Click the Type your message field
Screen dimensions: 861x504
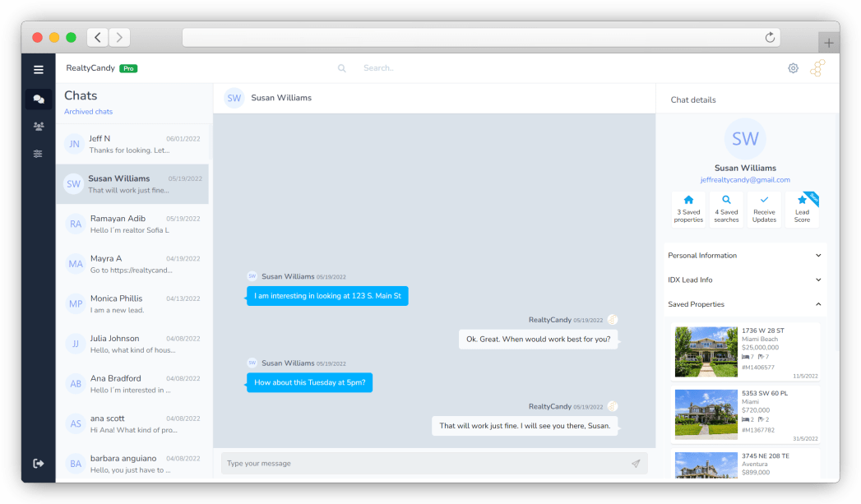424,464
